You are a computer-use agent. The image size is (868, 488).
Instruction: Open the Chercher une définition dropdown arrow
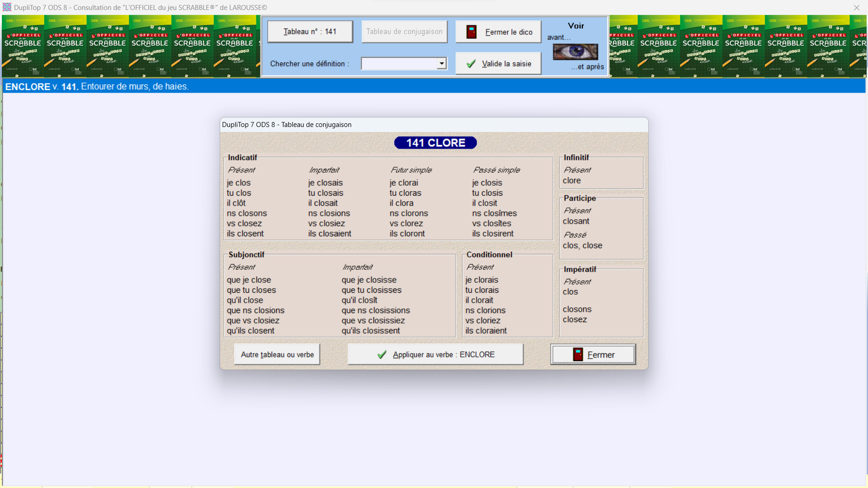coord(442,64)
